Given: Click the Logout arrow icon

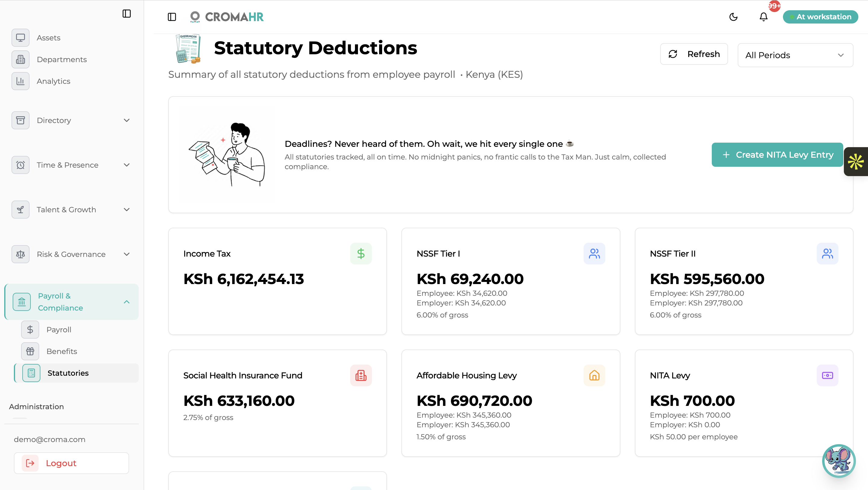Looking at the screenshot, I should click(x=30, y=463).
